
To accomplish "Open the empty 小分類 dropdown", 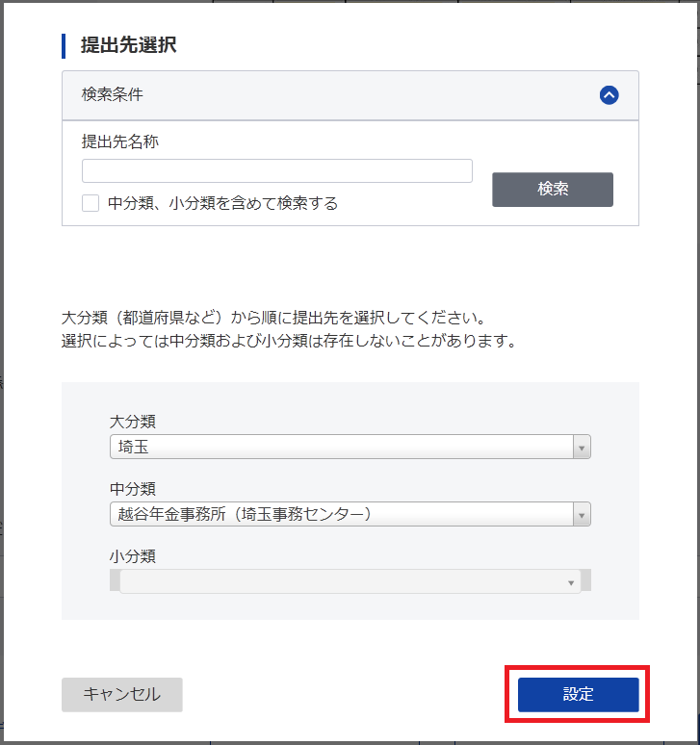I will (350, 581).
